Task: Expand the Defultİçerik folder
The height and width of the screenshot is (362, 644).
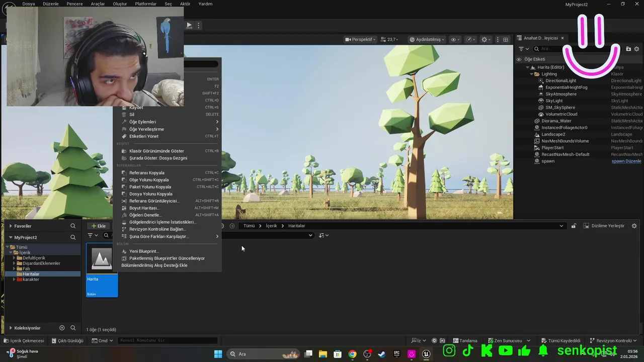Action: [x=14, y=258]
